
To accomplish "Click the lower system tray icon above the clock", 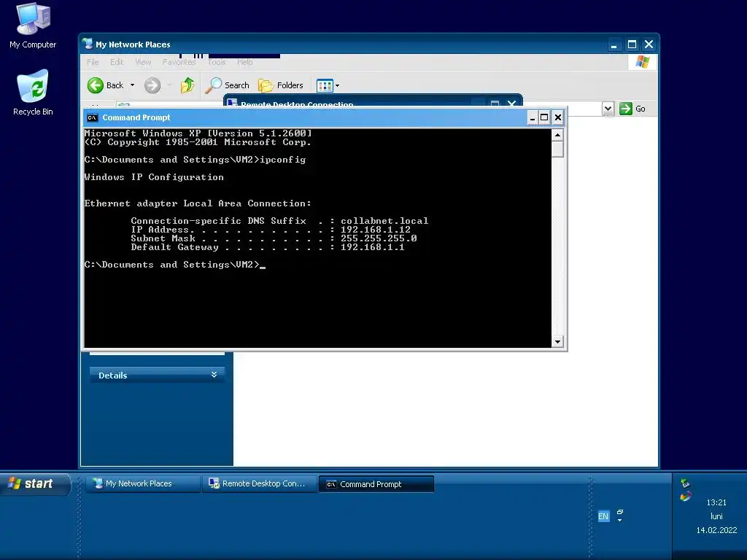I will pos(685,497).
